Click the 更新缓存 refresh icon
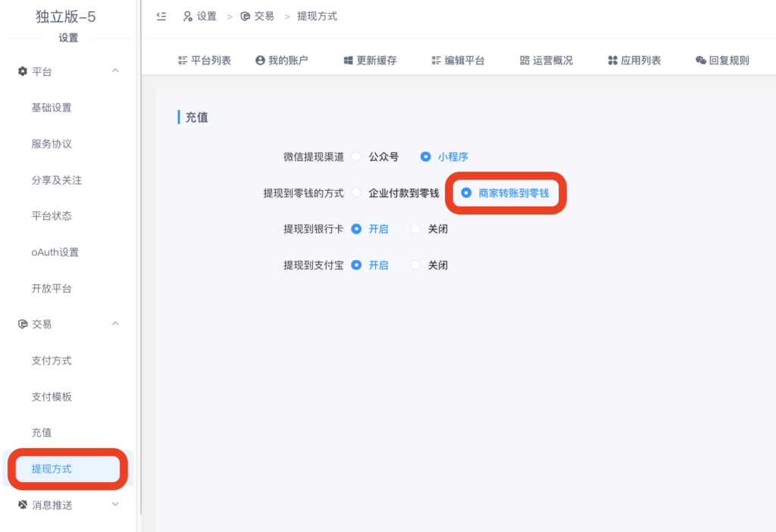776x532 pixels. click(349, 60)
